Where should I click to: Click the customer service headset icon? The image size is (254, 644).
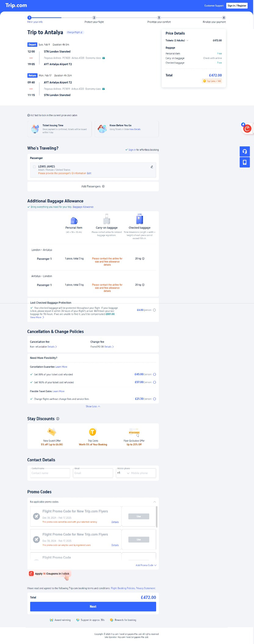click(245, 151)
